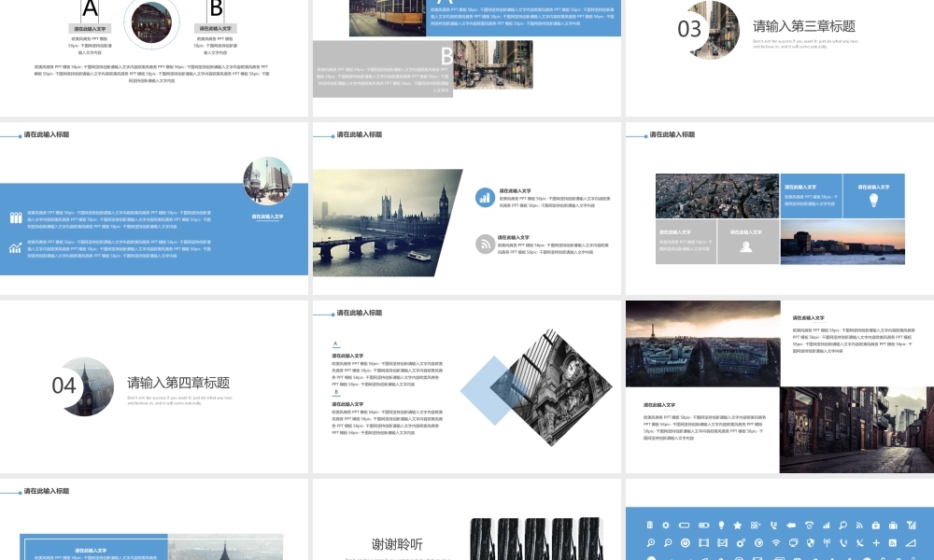Image resolution: width=934 pixels, height=560 pixels.
Task: Click the chapter number 03
Action: (x=689, y=29)
